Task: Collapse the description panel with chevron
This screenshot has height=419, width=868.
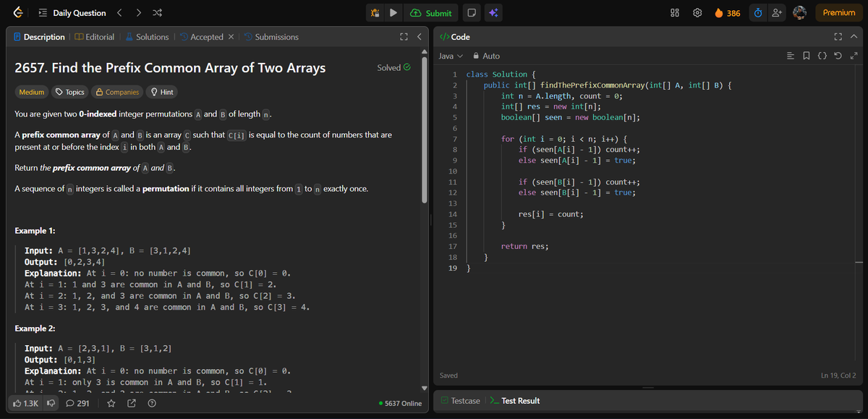Action: (x=419, y=37)
